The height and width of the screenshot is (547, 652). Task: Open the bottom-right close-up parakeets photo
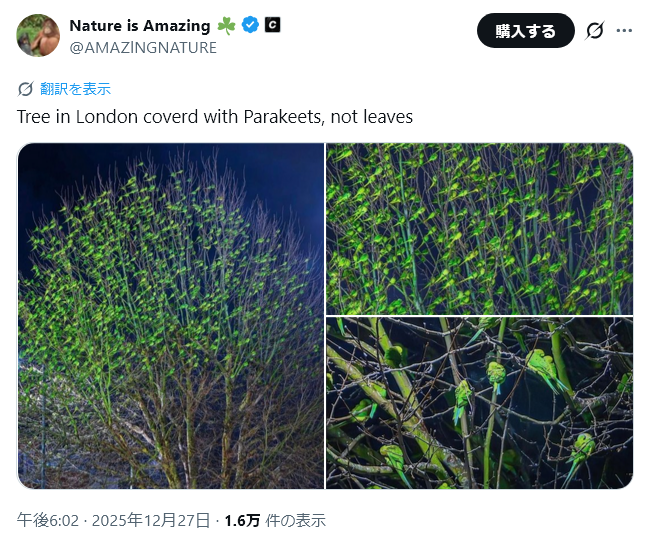pos(479,403)
